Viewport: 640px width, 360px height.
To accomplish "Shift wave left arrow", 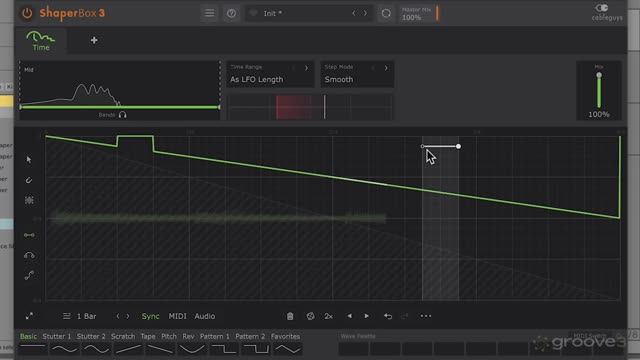I will [x=349, y=316].
